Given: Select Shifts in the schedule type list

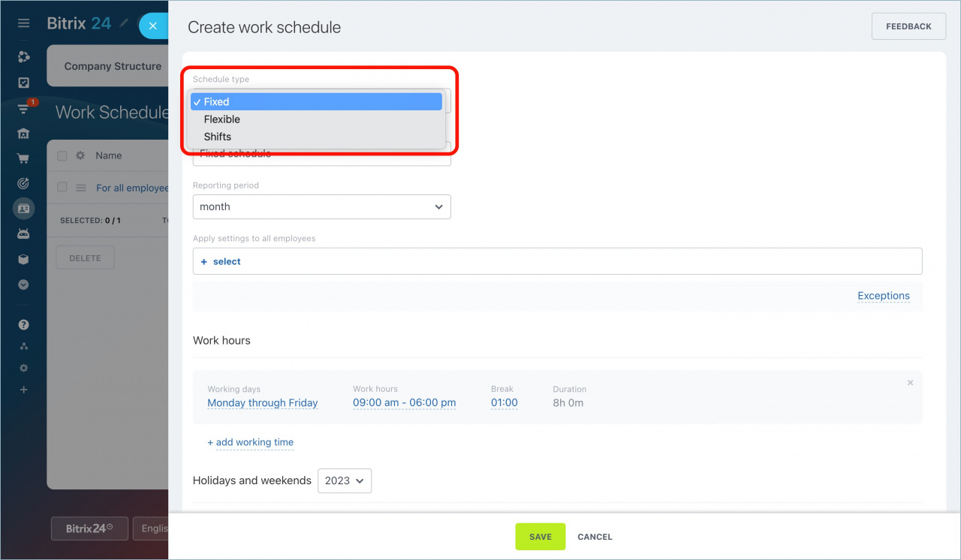Looking at the screenshot, I should (x=316, y=137).
